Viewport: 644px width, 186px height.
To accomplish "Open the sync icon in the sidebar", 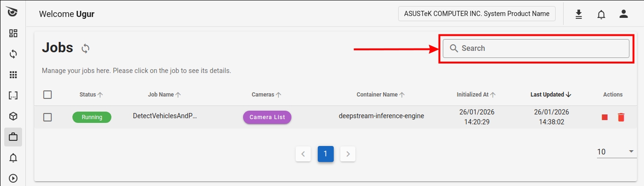I will pos(13,54).
